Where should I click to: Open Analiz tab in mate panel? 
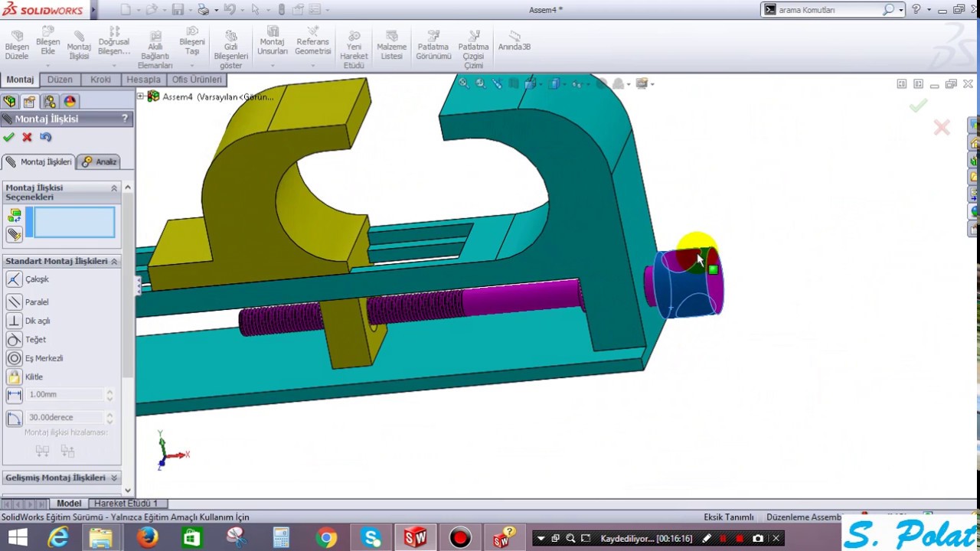pos(100,161)
